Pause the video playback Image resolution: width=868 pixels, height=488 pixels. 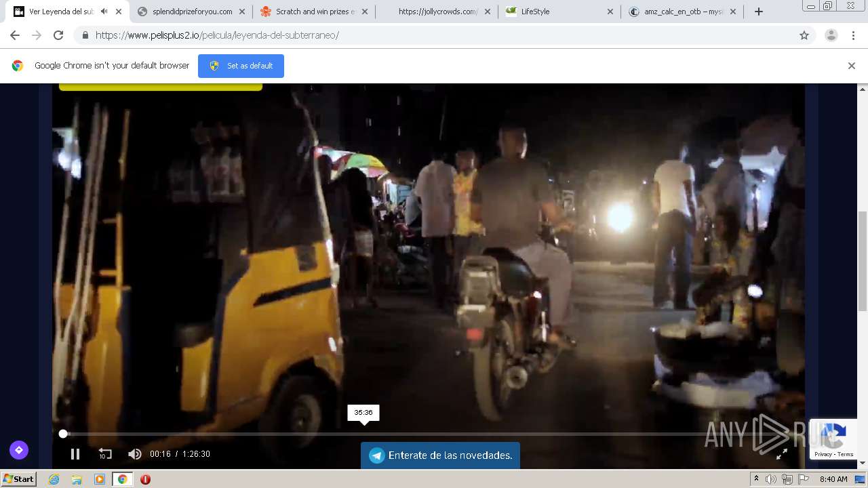[x=75, y=454]
